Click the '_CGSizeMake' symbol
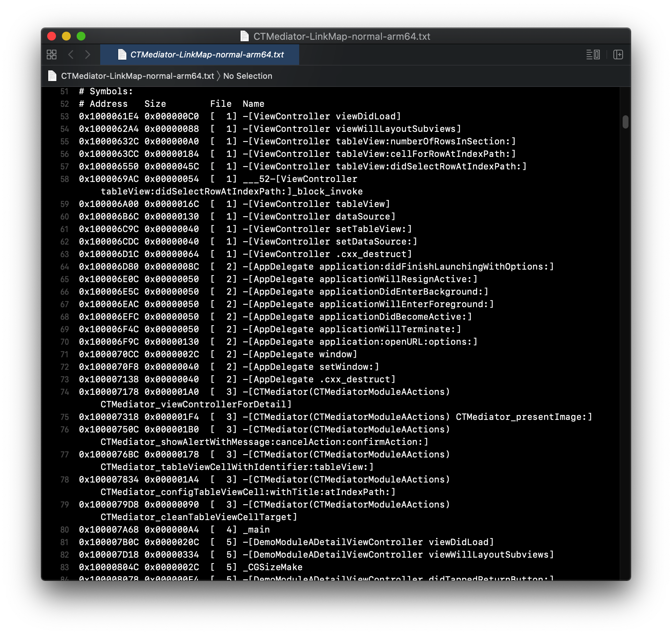This screenshot has height=635, width=672. pyautogui.click(x=273, y=567)
